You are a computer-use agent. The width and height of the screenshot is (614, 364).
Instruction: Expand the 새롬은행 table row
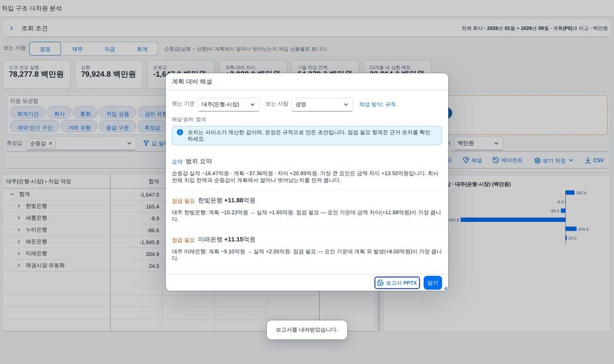pos(18,218)
